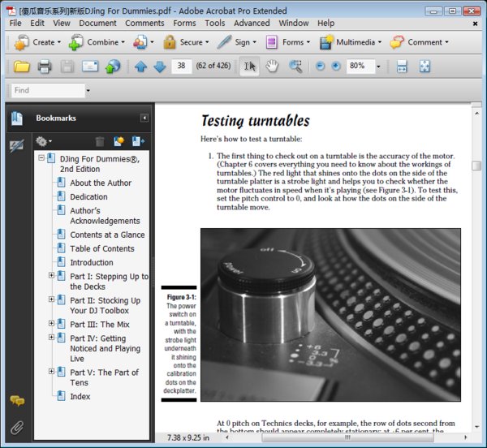Click the email envelope icon
Screen dimensions: 487x448
click(90, 66)
